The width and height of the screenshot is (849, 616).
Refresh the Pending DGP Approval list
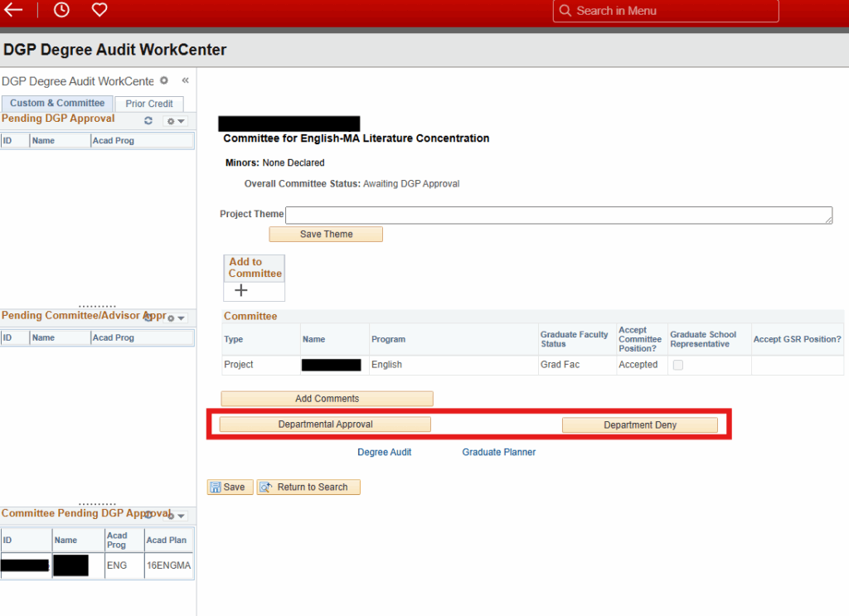coord(148,121)
